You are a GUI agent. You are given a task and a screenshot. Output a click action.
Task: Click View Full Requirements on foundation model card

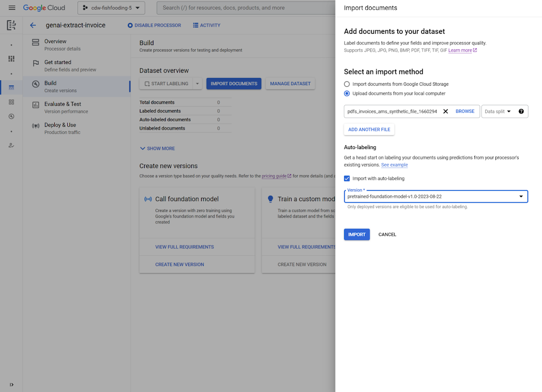(x=185, y=247)
